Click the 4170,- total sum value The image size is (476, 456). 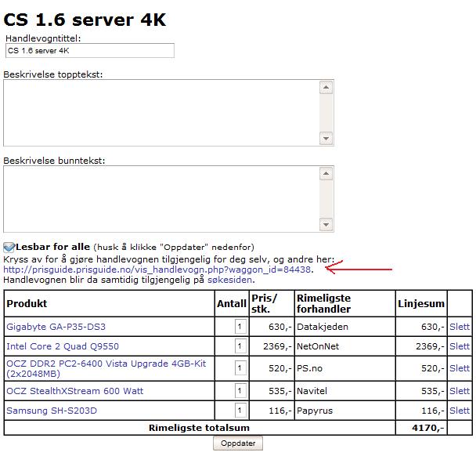(428, 428)
